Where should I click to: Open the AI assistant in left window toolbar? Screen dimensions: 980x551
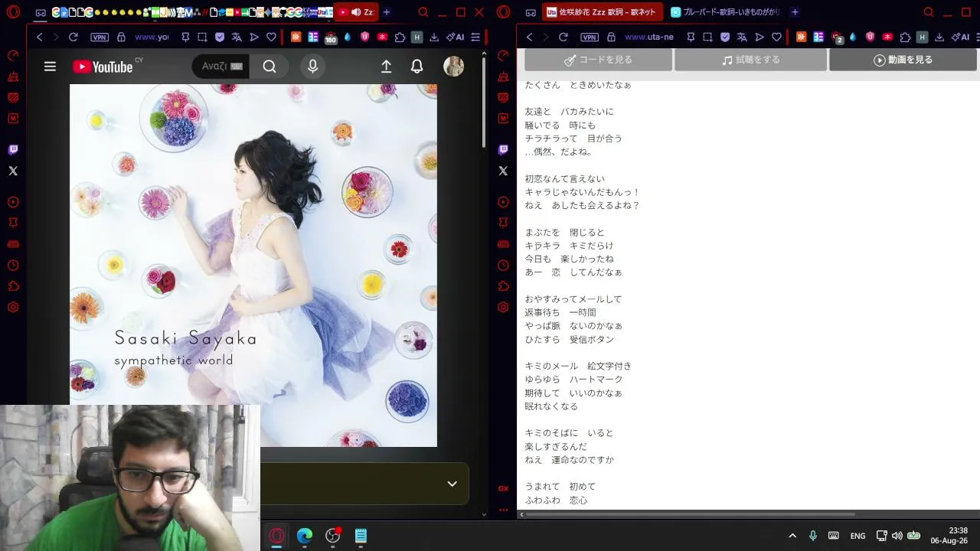(x=456, y=37)
